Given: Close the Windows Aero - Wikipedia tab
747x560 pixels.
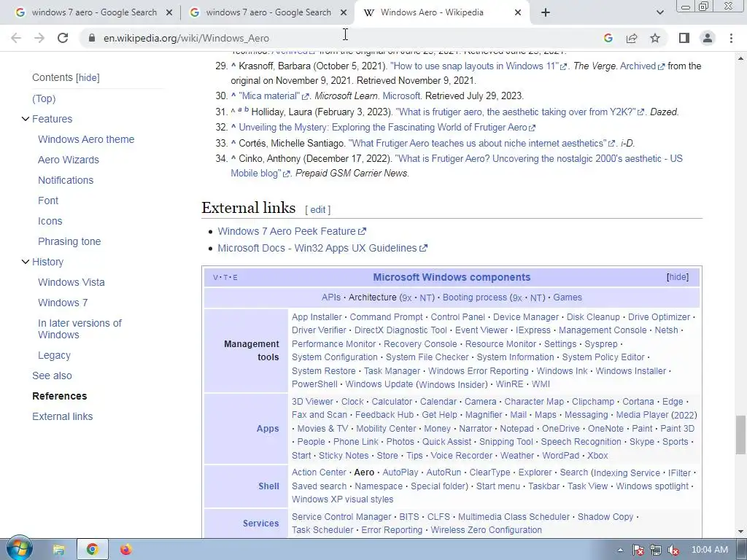Looking at the screenshot, I should point(518,13).
